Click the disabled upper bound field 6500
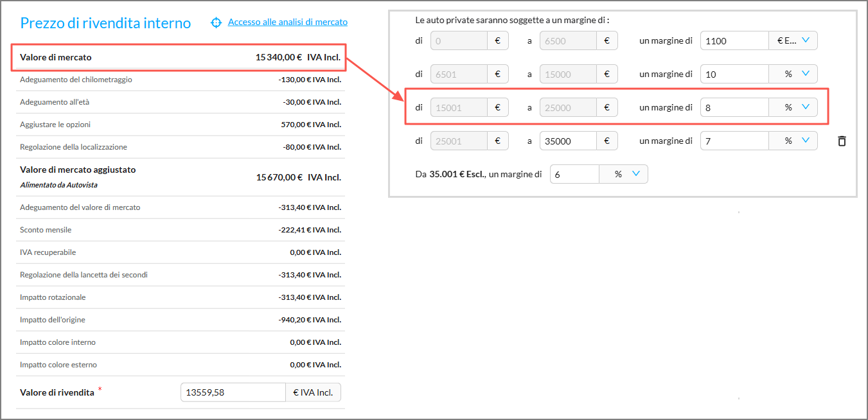Screen dimensions: 868x420 tap(568, 41)
